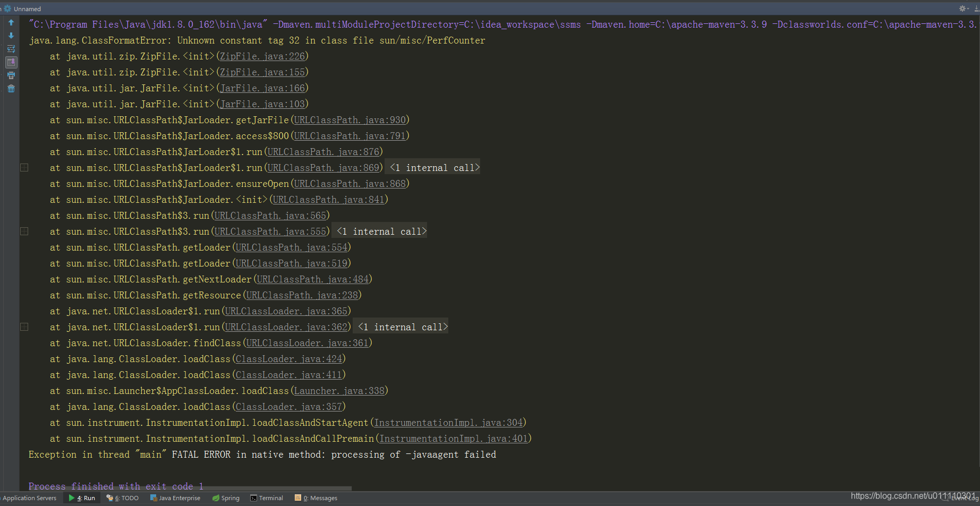Click the horizontal console scrollbar
980x506 pixels.
click(186, 489)
